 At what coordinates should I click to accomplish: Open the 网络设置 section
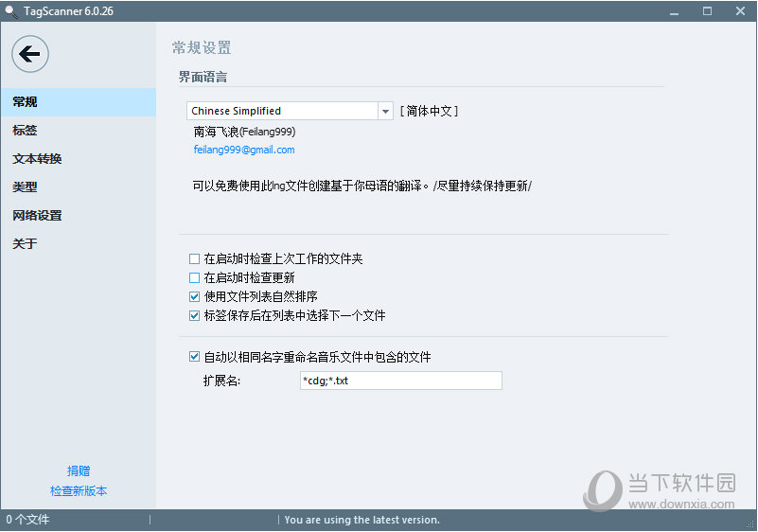pos(79,215)
